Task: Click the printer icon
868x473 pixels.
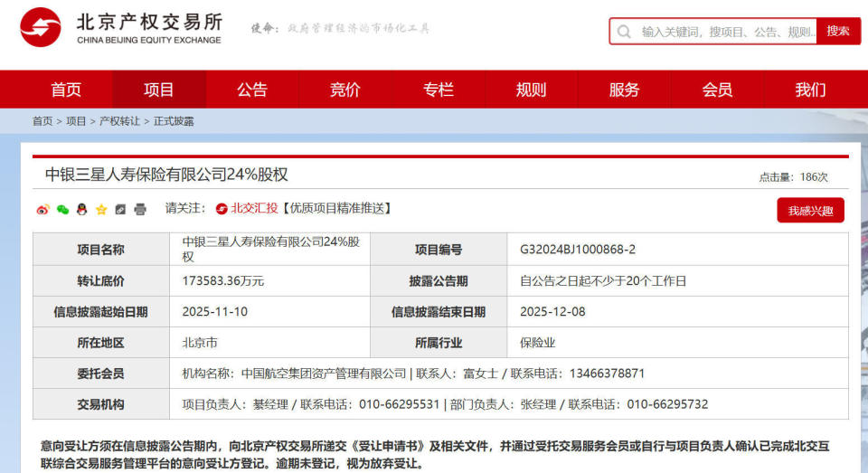Action: coord(140,209)
